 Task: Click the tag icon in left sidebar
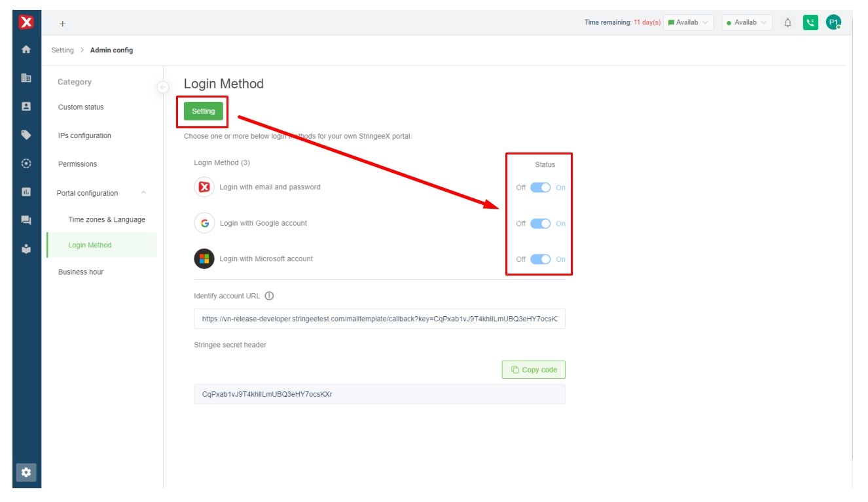pos(26,135)
